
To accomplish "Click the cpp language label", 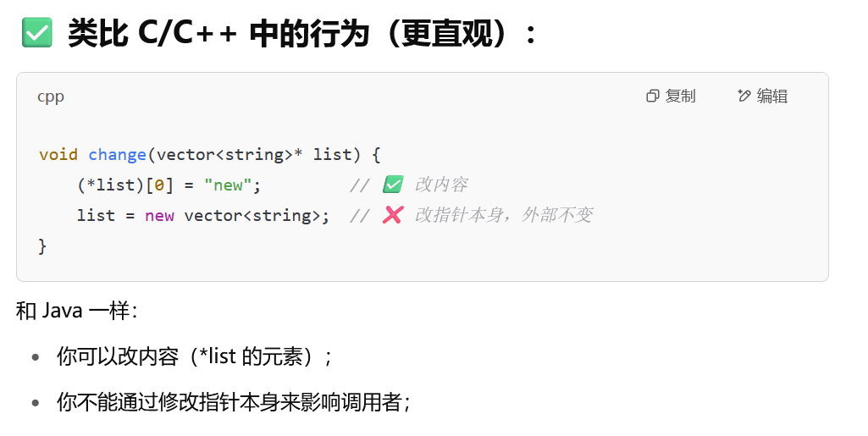I will tap(51, 97).
